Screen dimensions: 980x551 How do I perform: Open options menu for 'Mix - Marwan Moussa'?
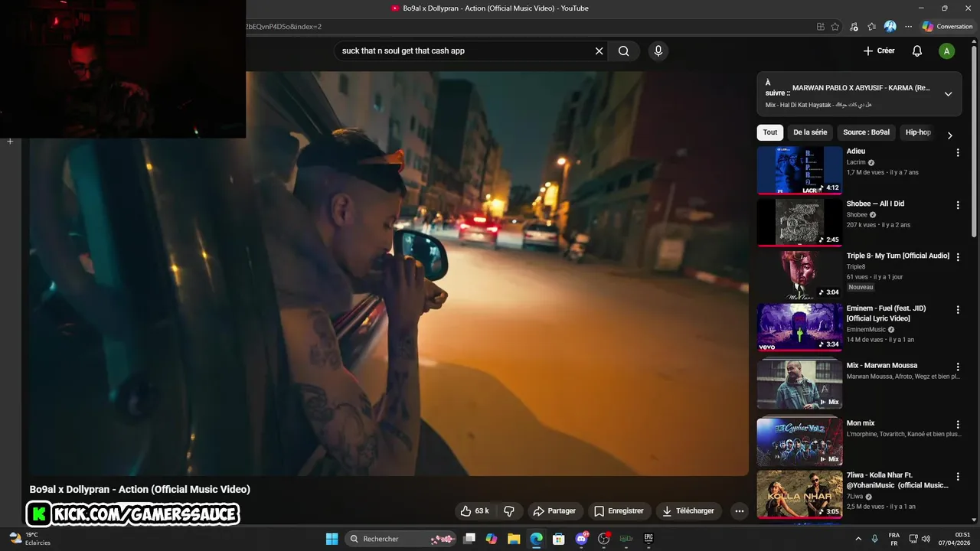[x=958, y=367]
